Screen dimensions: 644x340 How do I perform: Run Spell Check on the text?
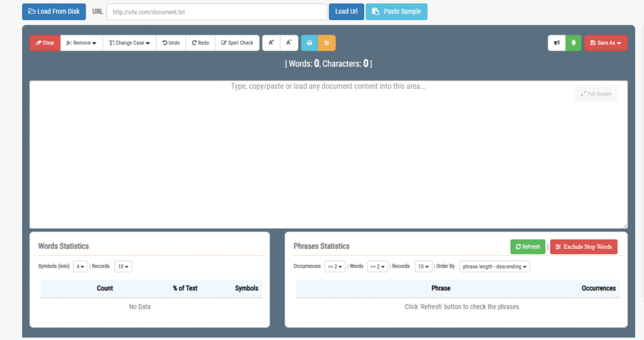click(x=237, y=43)
